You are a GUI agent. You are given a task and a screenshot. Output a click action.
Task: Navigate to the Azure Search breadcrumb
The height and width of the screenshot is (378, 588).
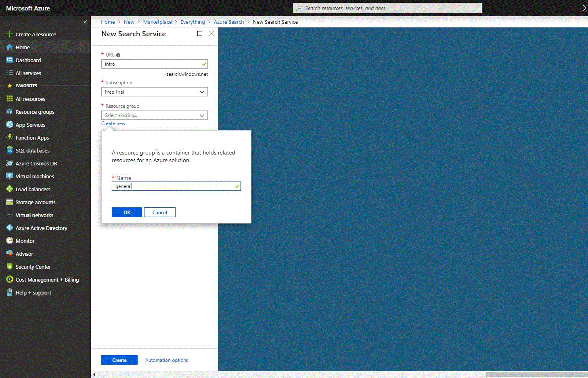(229, 22)
